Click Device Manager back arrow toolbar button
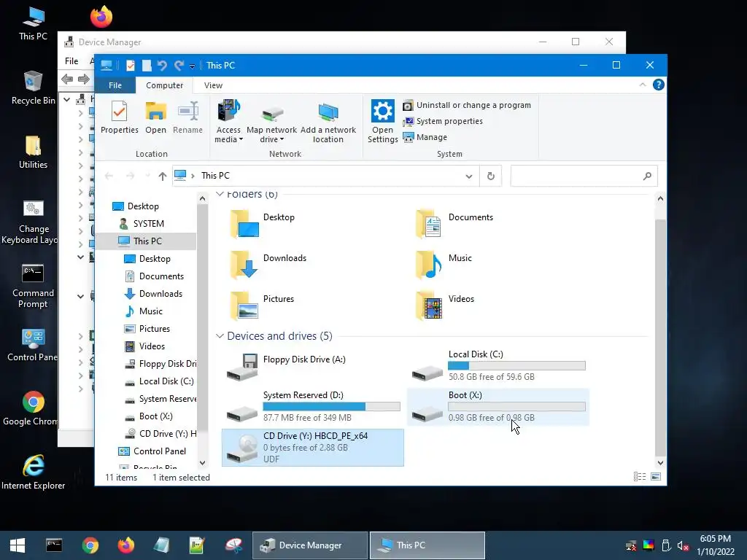Screen dimensions: 747x560 [67, 79]
